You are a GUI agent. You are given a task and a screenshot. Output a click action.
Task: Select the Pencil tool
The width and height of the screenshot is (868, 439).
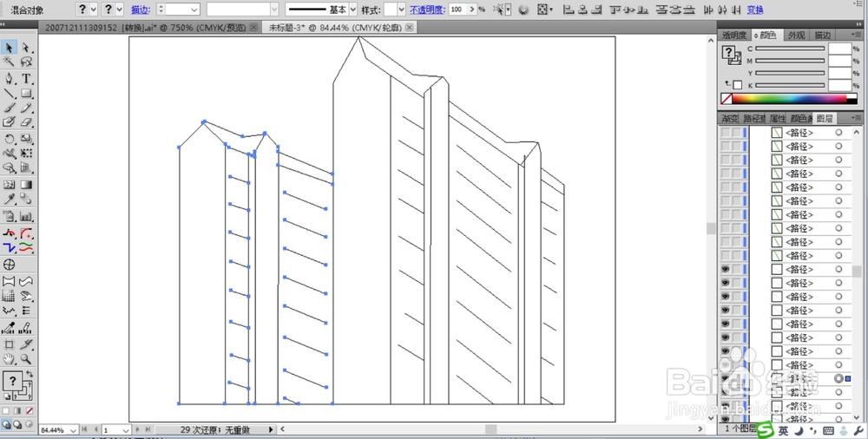[x=26, y=108]
